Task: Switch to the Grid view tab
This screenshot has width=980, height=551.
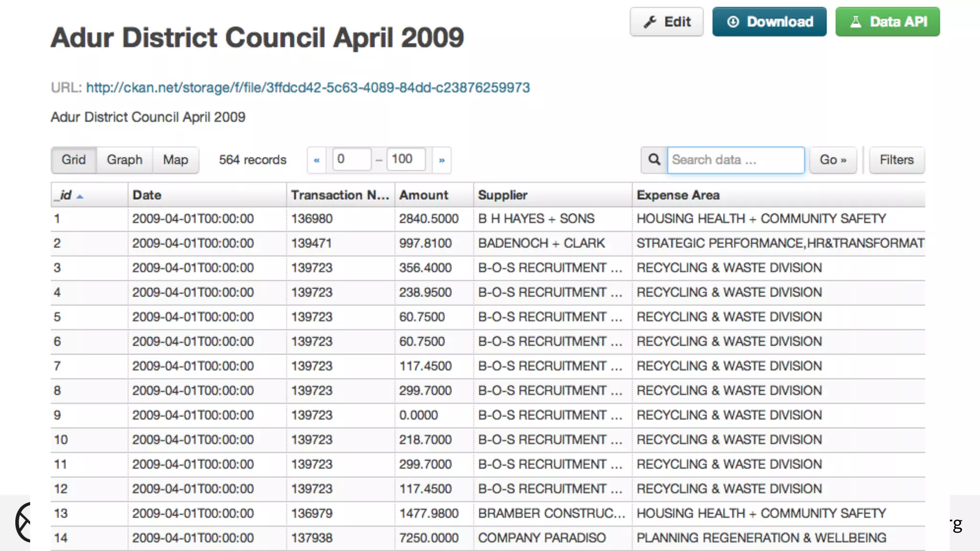Action: click(x=74, y=160)
